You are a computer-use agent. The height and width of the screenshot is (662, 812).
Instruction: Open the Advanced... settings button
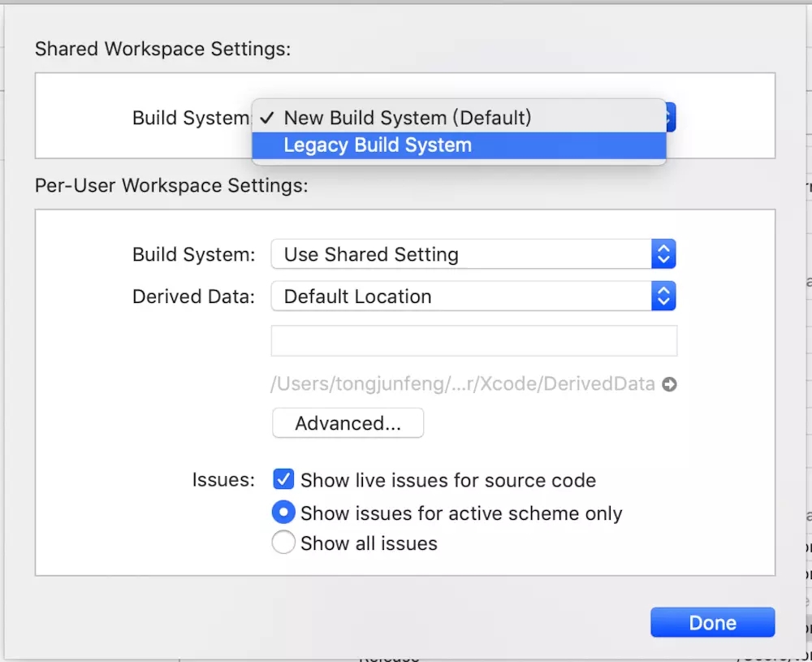348,423
